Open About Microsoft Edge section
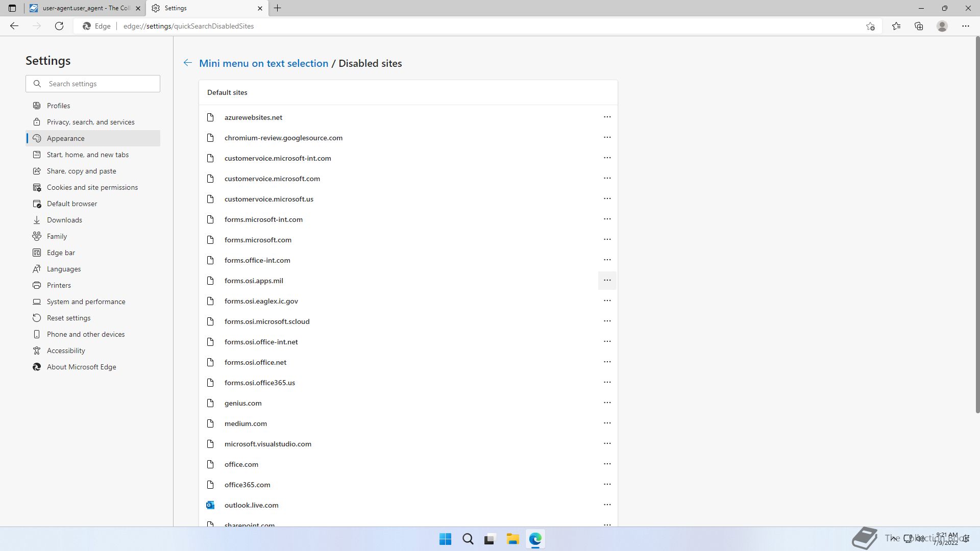 pyautogui.click(x=93, y=367)
